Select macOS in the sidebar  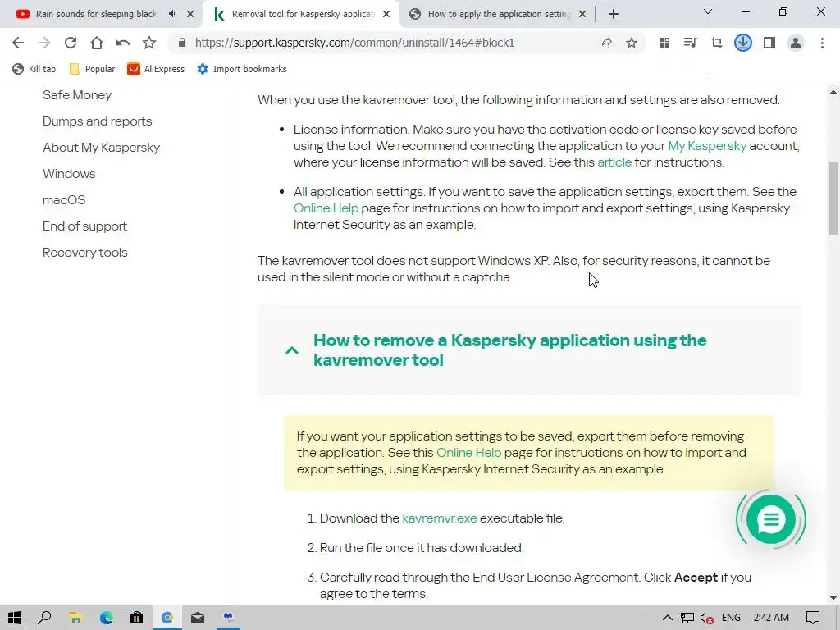(x=64, y=200)
